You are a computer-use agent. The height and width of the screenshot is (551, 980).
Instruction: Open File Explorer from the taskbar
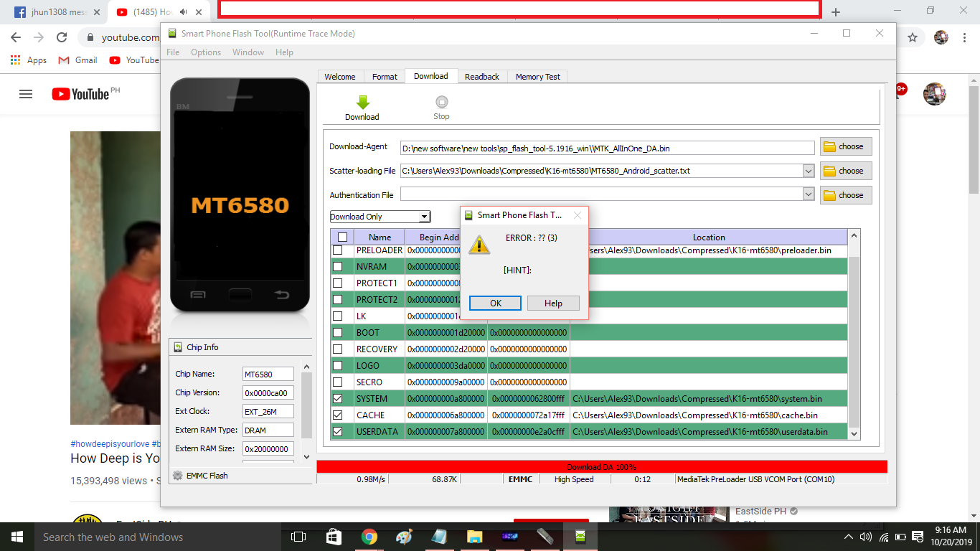pos(474,537)
